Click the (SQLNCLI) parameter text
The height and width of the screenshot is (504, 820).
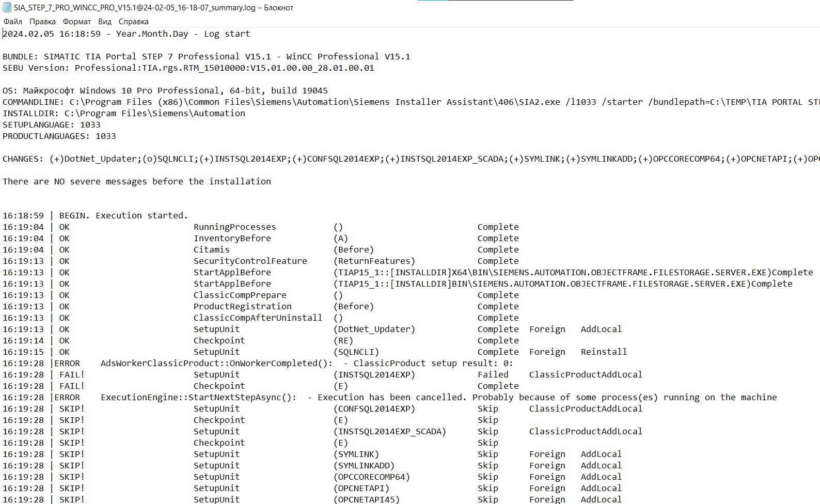pos(356,352)
